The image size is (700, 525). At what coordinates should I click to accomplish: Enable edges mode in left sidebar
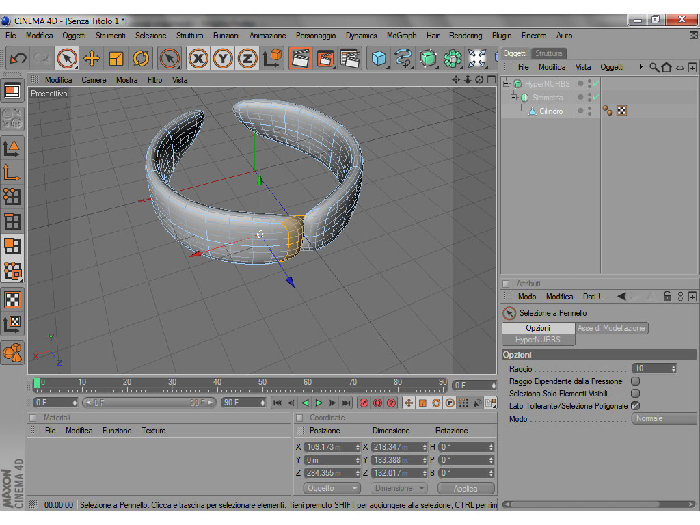pyautogui.click(x=12, y=221)
